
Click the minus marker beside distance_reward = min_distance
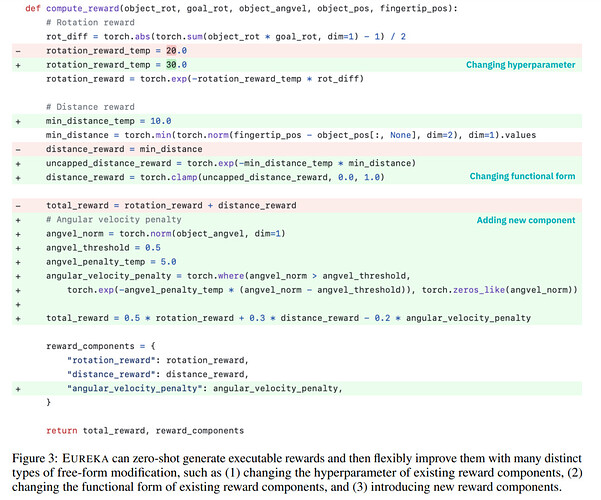18,150
